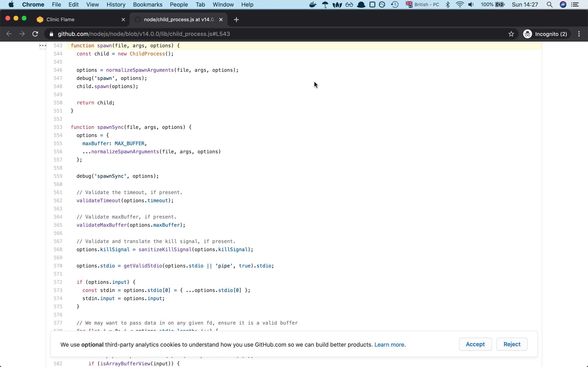Click the forward navigation arrow
Image resolution: width=588 pixels, height=367 pixels.
tap(22, 34)
